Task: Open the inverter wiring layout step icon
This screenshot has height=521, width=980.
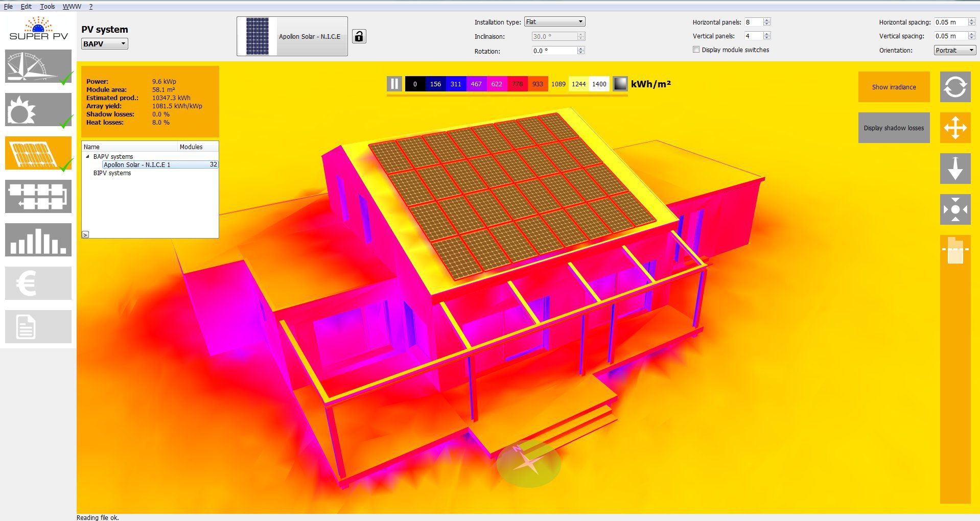Action: (x=38, y=197)
